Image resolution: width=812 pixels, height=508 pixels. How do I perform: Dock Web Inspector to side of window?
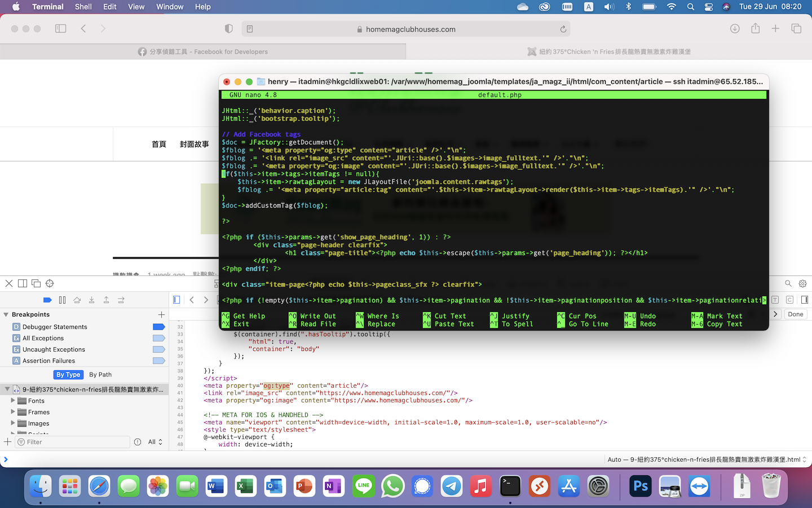coord(23,283)
